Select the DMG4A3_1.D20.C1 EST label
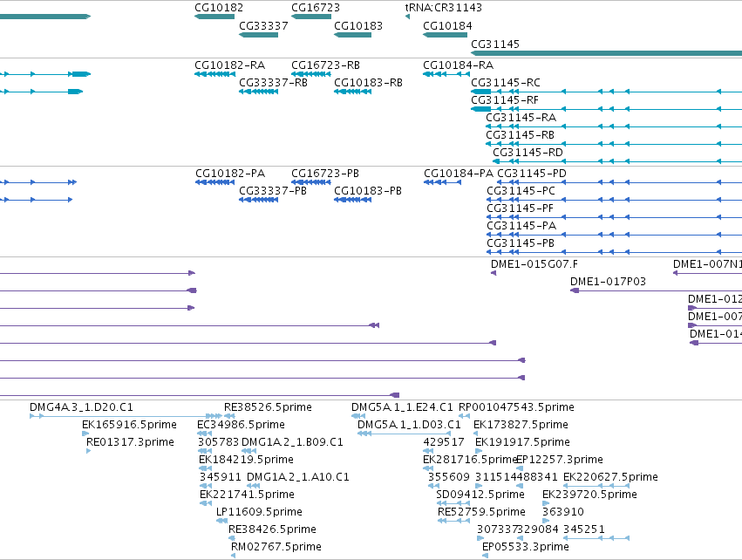Viewport: 742px width, 560px height. tap(81, 407)
